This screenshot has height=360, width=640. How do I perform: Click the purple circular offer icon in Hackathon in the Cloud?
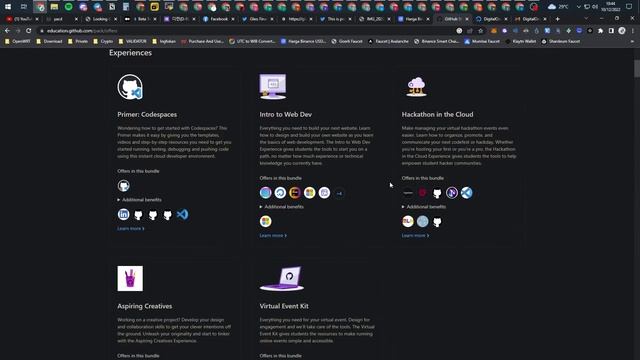tap(452, 193)
